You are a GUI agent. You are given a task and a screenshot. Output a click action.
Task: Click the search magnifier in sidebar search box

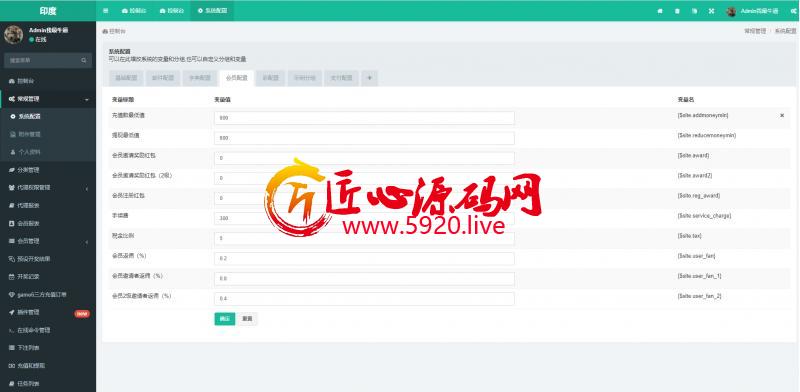pyautogui.click(x=84, y=60)
